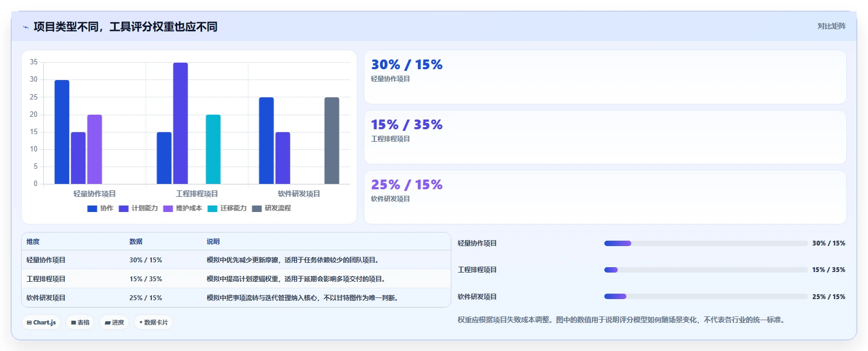
Task: Click the description starting 模拟中提高计划逻辑权重
Action: pos(297,279)
